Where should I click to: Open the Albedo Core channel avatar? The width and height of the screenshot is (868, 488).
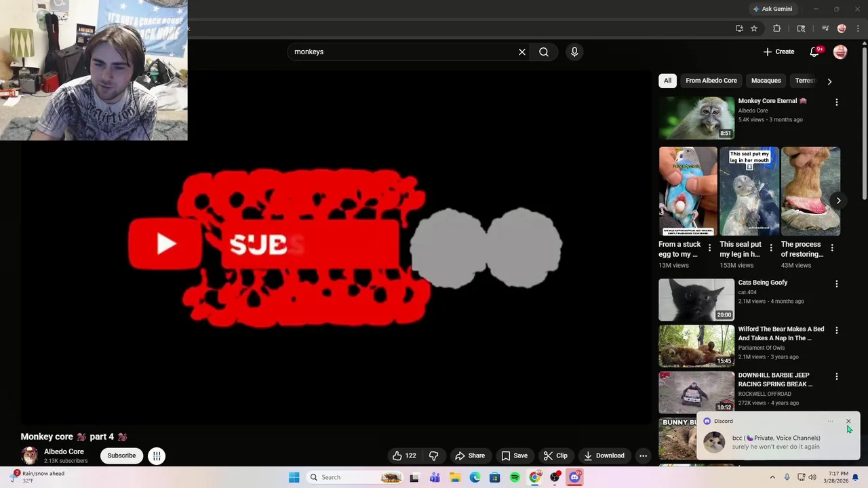click(29, 455)
